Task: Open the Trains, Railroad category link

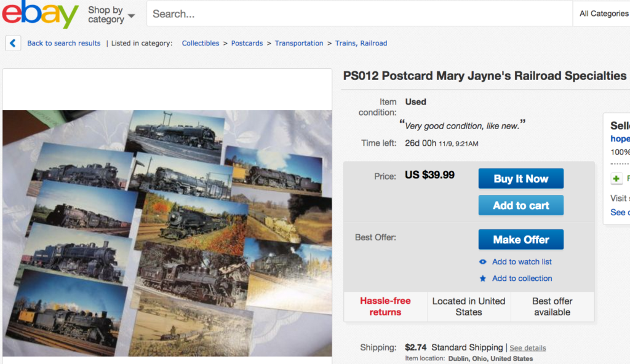Action: (x=361, y=43)
